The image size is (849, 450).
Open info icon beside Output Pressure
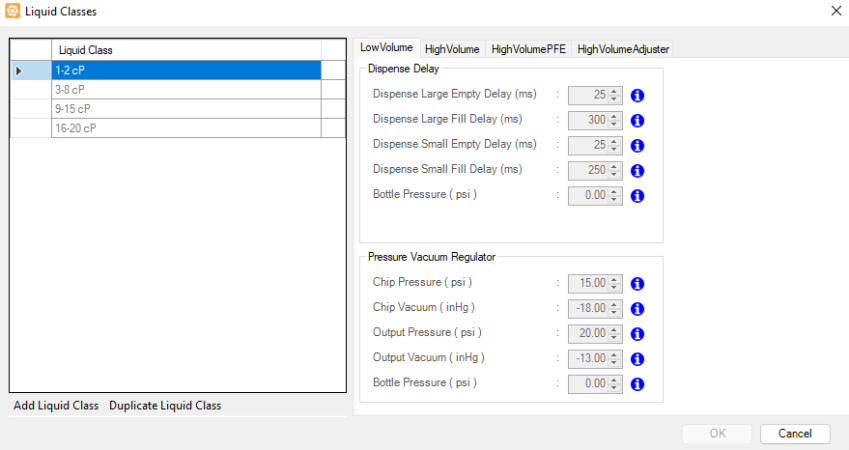(x=637, y=334)
